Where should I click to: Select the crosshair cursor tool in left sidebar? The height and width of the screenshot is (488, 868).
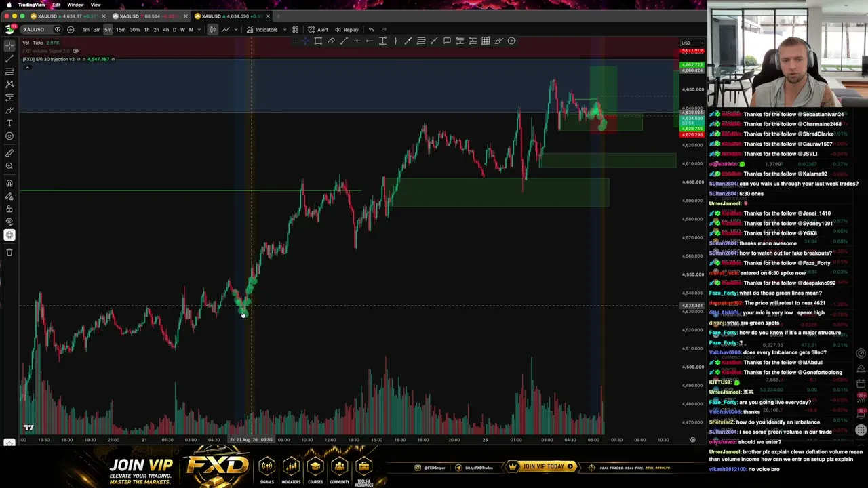(9, 45)
